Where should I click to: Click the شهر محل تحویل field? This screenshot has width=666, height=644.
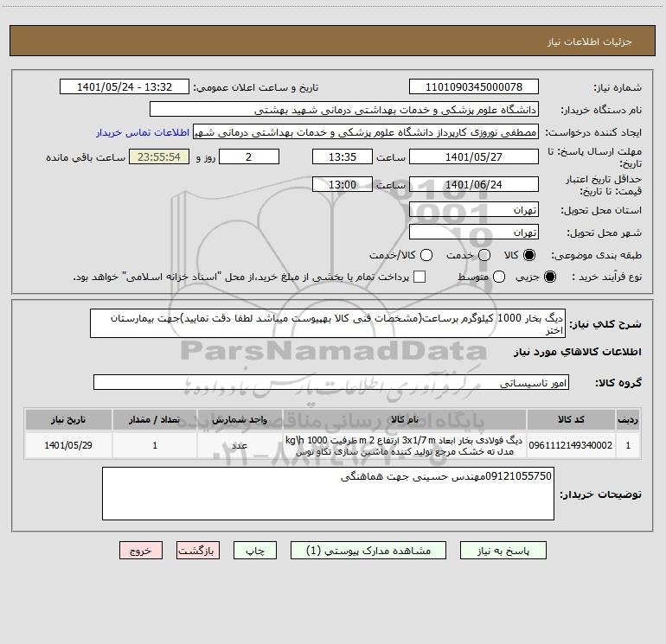(474, 232)
